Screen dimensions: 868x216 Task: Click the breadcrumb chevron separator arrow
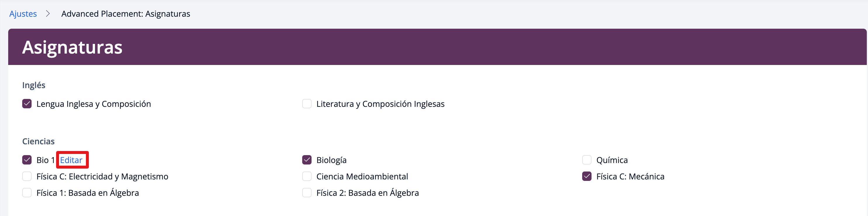tap(48, 14)
